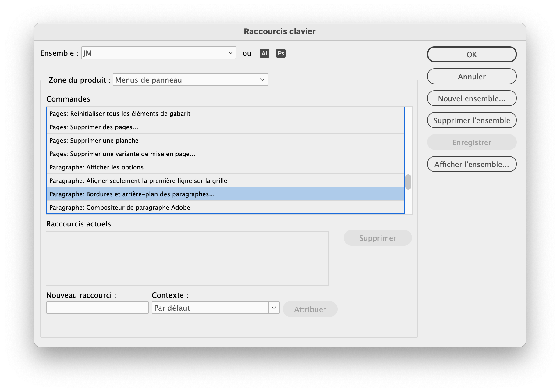Viewport: 560px width, 392px height.
Task: Open the Zone du produit dropdown
Action: 262,80
